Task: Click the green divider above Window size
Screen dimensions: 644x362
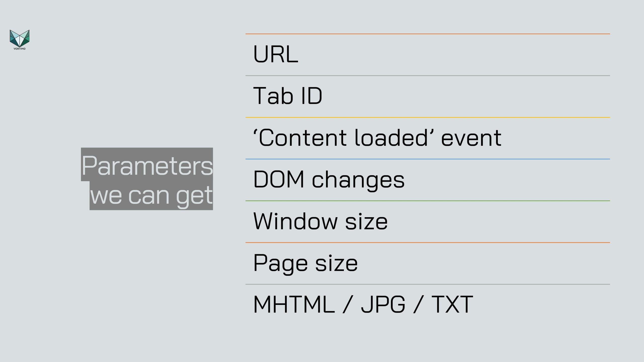Action: (x=428, y=201)
